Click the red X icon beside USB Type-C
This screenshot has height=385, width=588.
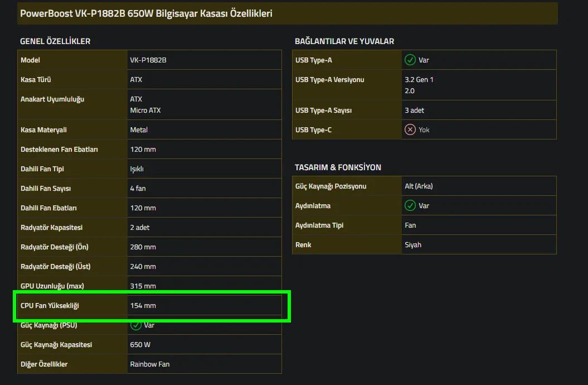click(x=410, y=129)
